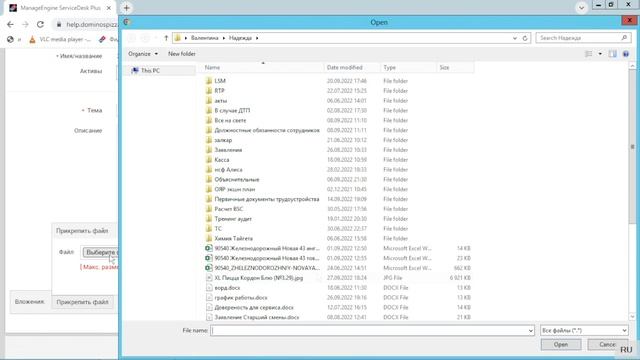
Task: Select This PC in navigation pane
Action: tap(150, 71)
